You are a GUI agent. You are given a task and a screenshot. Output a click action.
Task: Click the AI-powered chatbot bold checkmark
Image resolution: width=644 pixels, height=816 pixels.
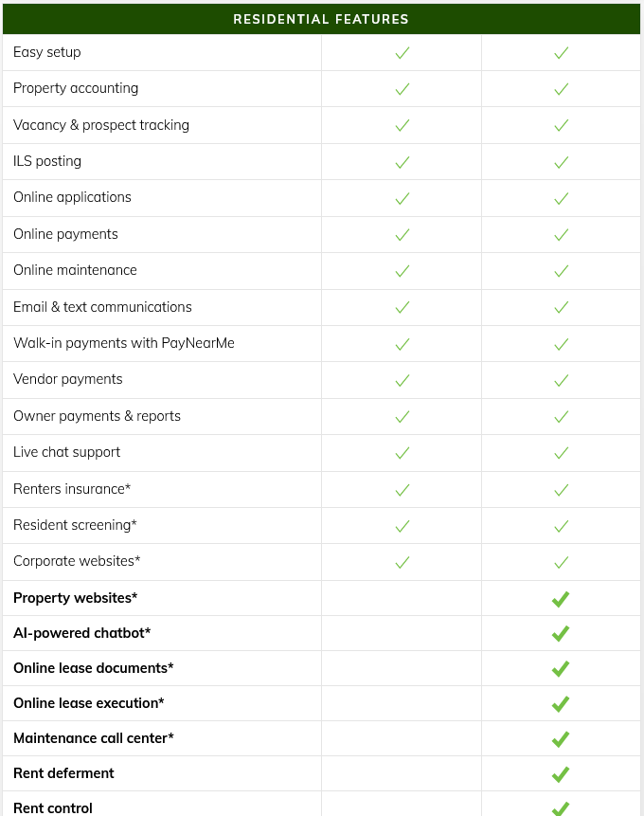click(561, 634)
